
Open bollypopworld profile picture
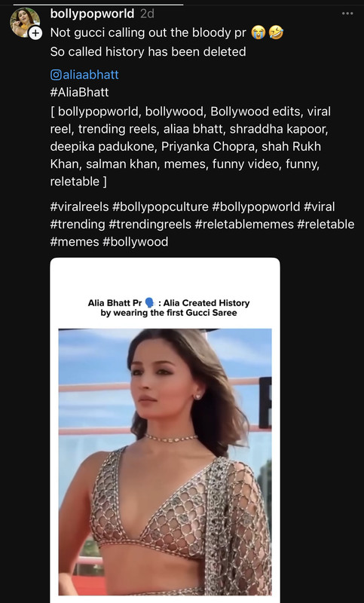[x=25, y=23]
